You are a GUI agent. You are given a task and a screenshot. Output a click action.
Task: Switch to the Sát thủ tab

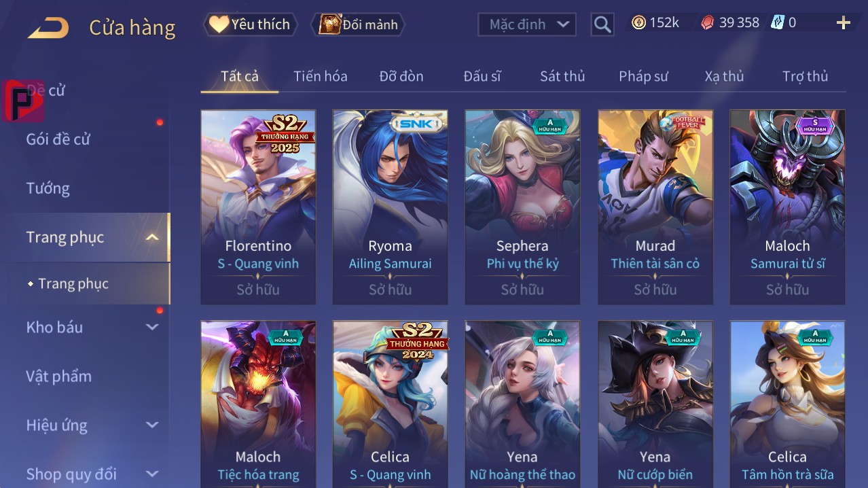pos(562,76)
